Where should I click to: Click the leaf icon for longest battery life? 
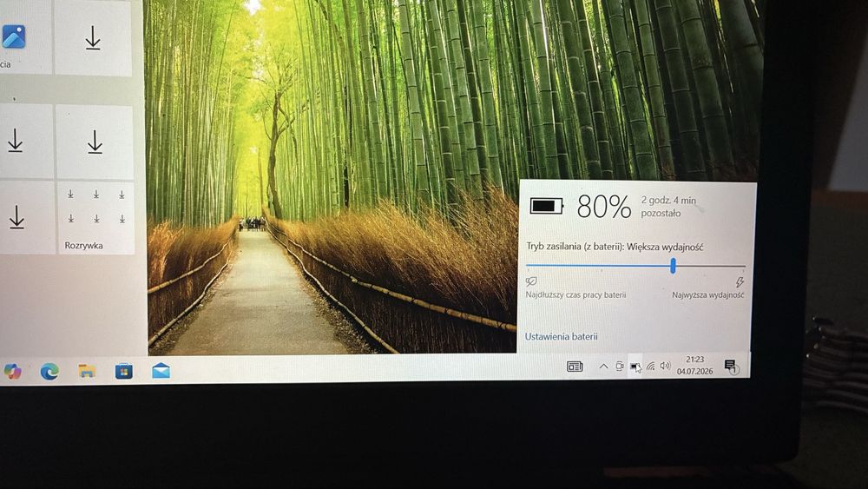(x=531, y=281)
